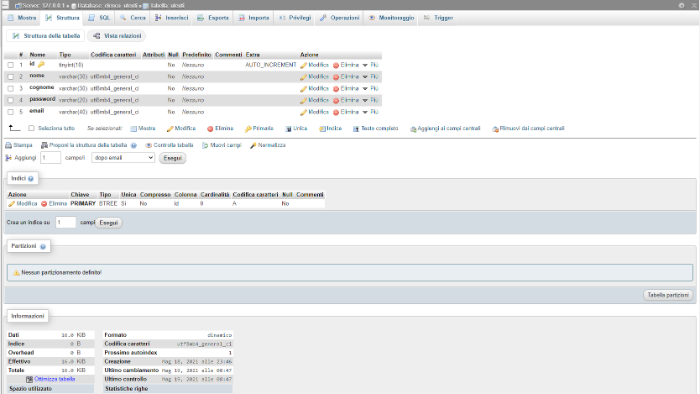This screenshot has width=700, height=394.
Task: Switch to the SQL tab
Action: [x=99, y=18]
